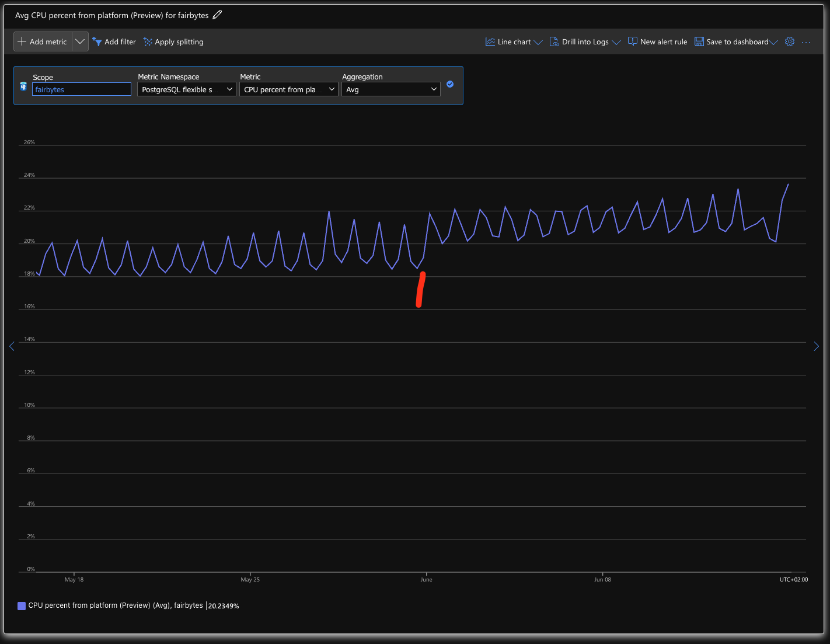This screenshot has width=830, height=644.
Task: Click the Drill into Logs icon
Action: pyautogui.click(x=554, y=41)
